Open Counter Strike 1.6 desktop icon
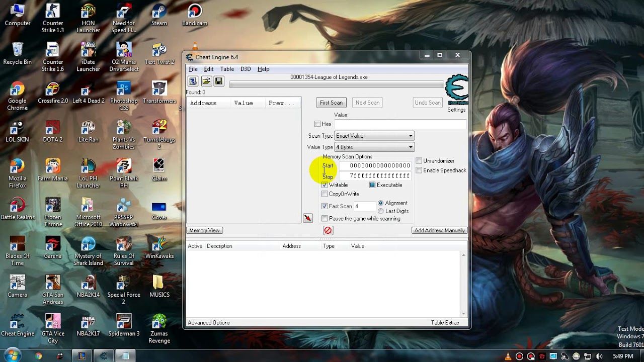This screenshot has height=362, width=644. [53, 57]
